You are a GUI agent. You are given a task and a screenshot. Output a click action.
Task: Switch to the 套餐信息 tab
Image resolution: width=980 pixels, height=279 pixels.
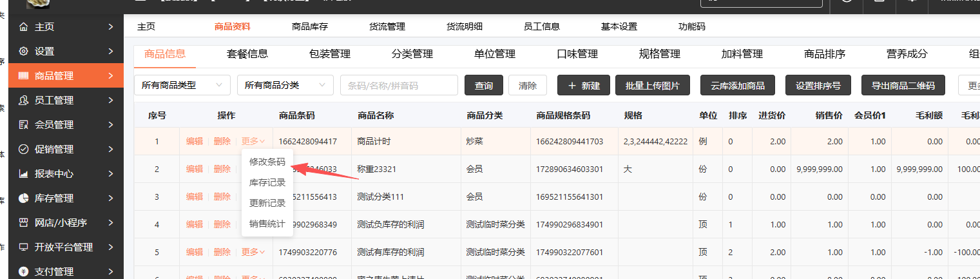(247, 54)
